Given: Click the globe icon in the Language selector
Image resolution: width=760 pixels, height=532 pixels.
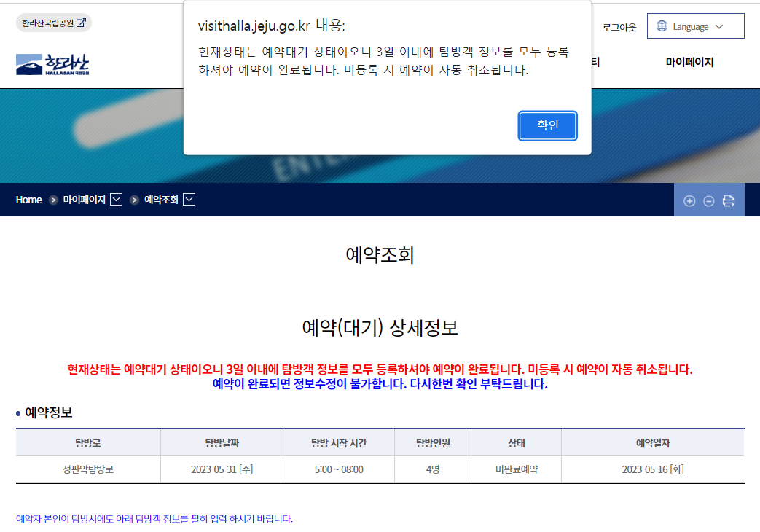Looking at the screenshot, I should coord(662,26).
